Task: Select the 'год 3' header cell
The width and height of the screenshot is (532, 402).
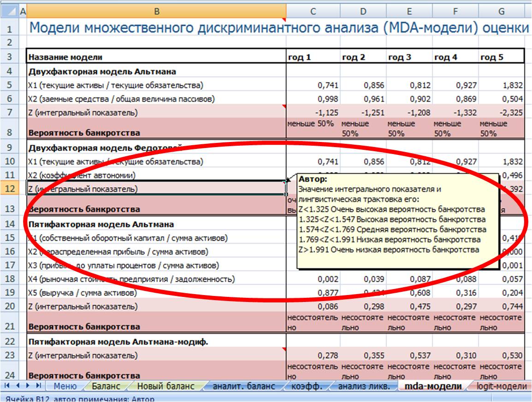Action: (409, 56)
